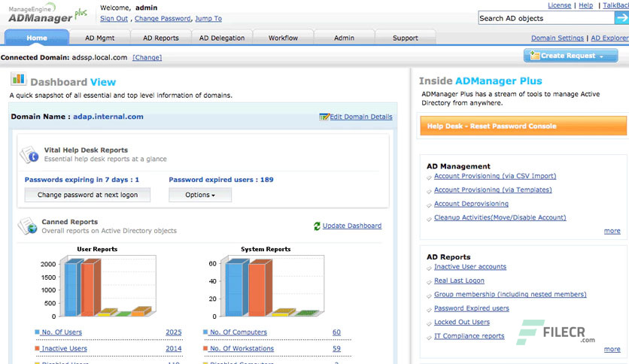Viewport: 629px width, 364px height.
Task: Open IT Compliance reports link
Action: coord(469,336)
